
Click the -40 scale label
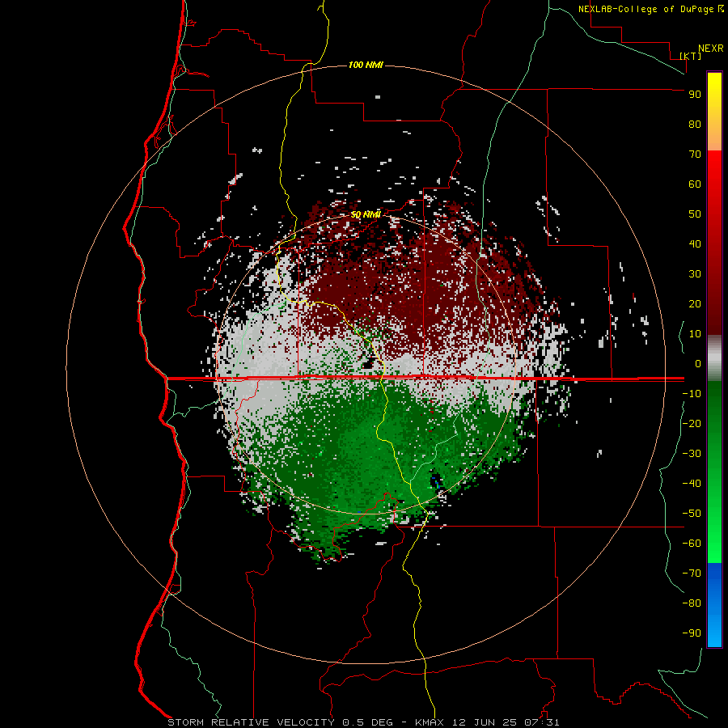coord(692,484)
